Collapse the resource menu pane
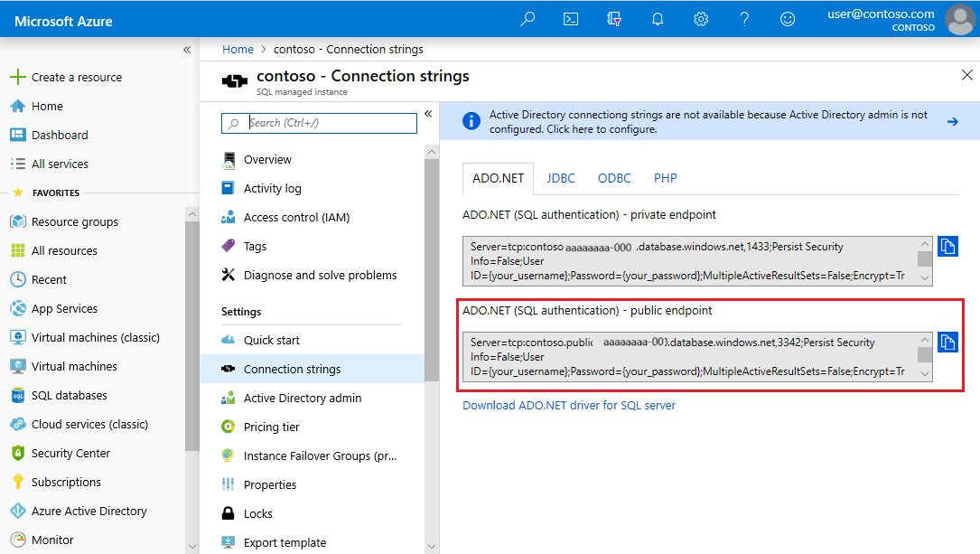This screenshot has height=554, width=980. (x=428, y=114)
